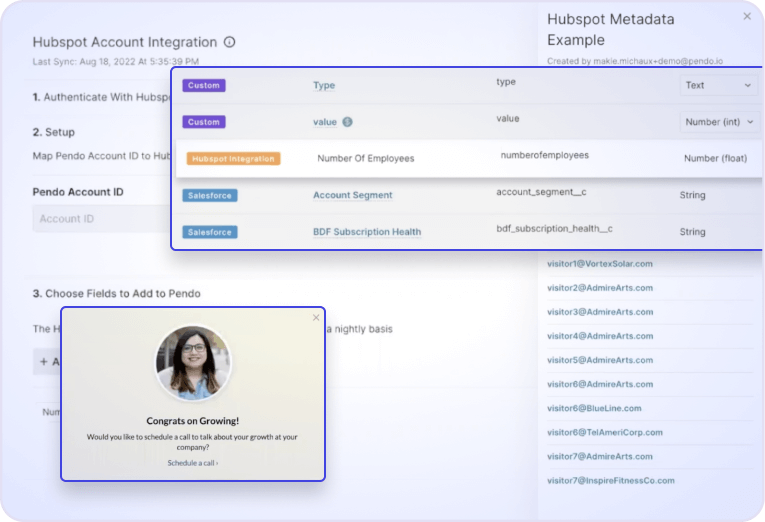Click the bdf_subscription_health__c field name
This screenshot has width=765, height=522.
[554, 228]
